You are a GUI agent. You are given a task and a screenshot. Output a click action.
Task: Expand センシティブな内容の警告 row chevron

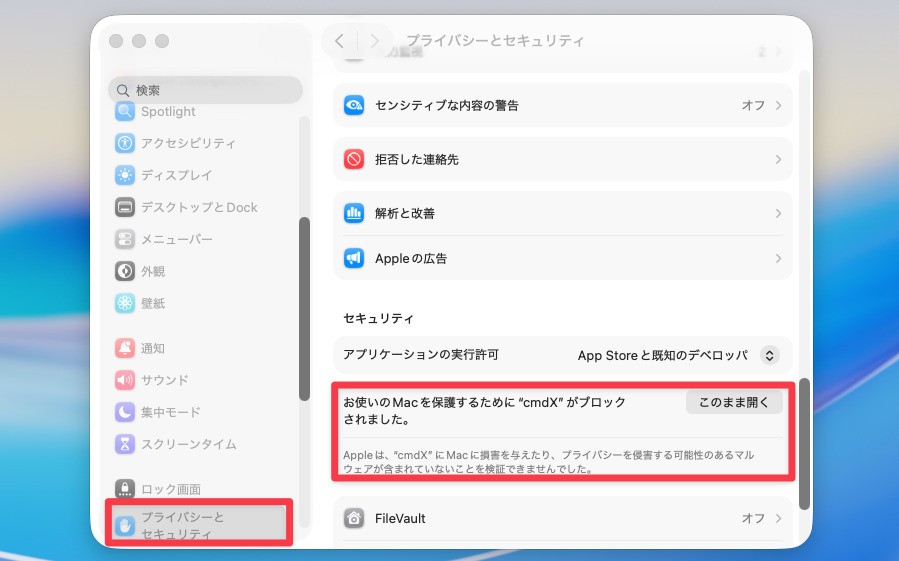[778, 106]
